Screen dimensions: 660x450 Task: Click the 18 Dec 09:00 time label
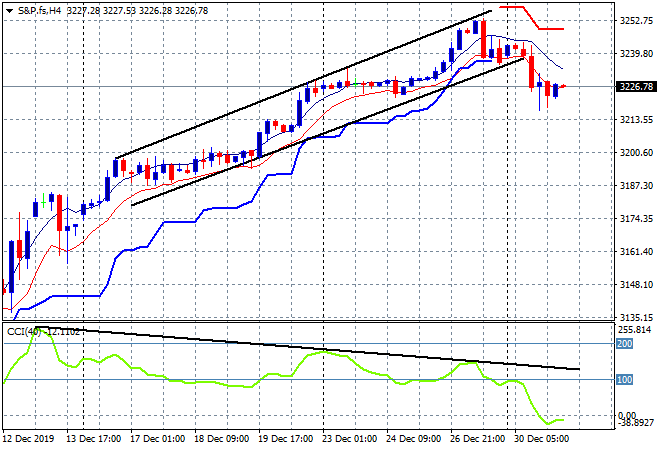click(x=221, y=439)
